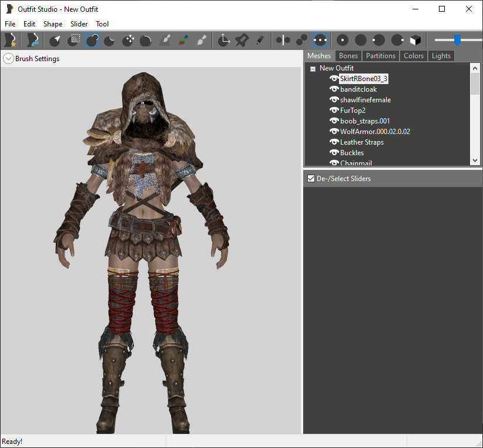
Task: Switch to the Colors tab
Action: (x=414, y=56)
